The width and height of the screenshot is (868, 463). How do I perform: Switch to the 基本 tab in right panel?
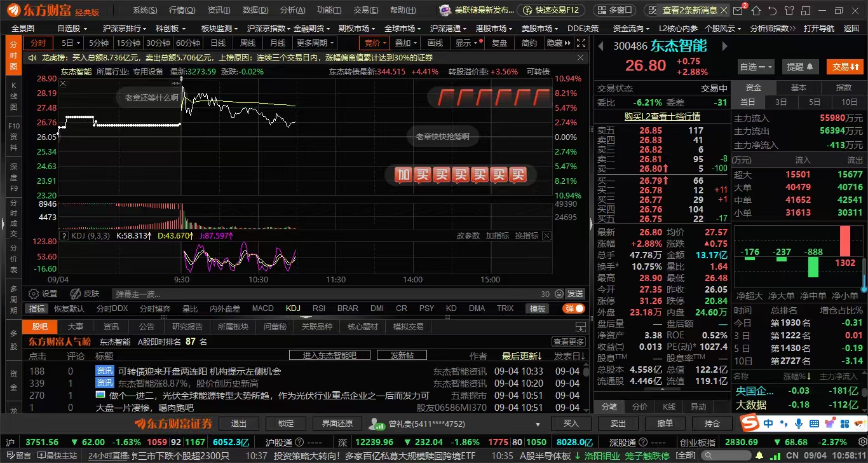click(x=799, y=88)
